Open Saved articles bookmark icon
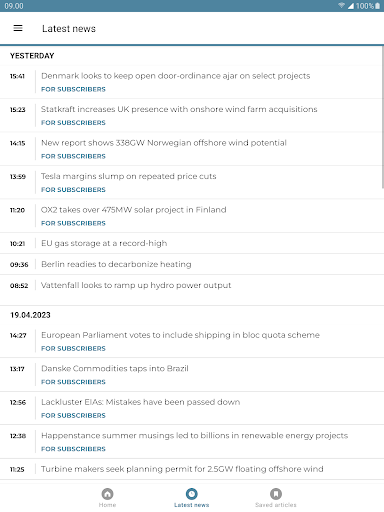This screenshot has width=384, height=512. click(x=276, y=494)
